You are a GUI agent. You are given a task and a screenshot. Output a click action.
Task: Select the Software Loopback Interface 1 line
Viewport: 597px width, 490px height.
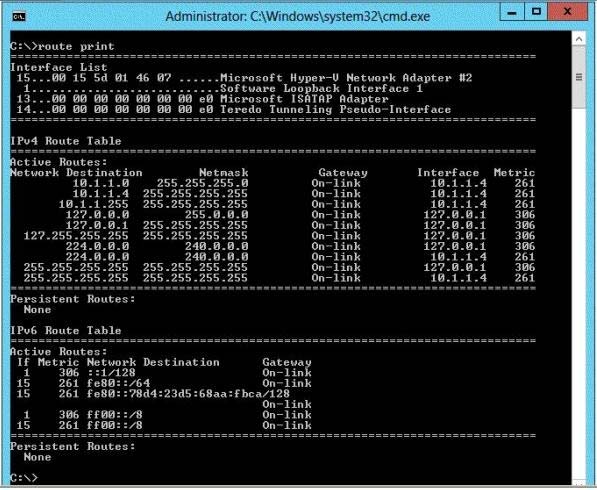(223, 89)
